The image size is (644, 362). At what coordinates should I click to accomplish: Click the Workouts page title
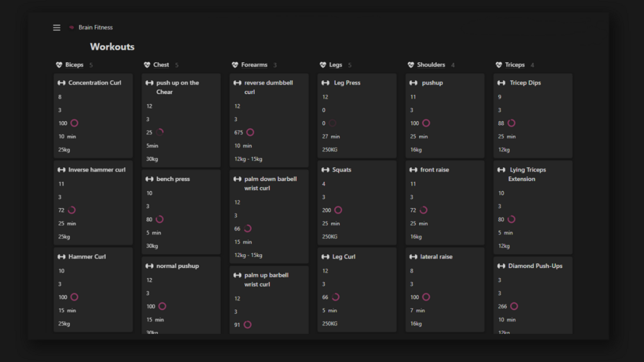click(x=112, y=47)
